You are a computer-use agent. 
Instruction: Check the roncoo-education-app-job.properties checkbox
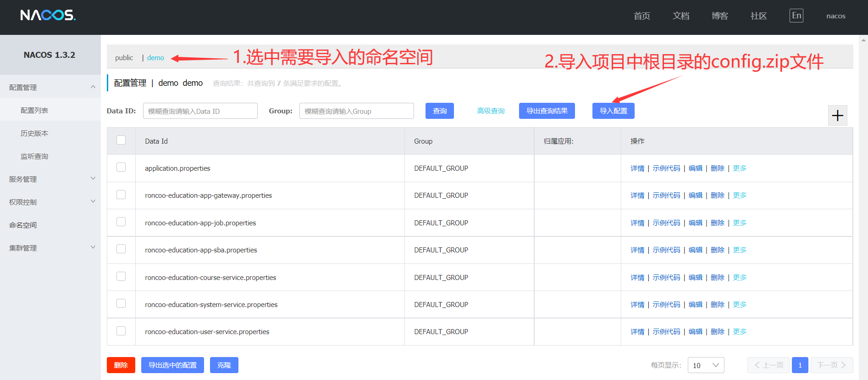pyautogui.click(x=121, y=222)
